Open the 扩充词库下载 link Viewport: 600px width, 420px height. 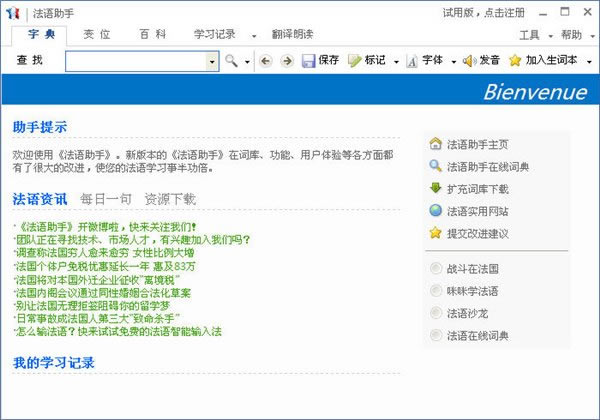[x=478, y=189]
